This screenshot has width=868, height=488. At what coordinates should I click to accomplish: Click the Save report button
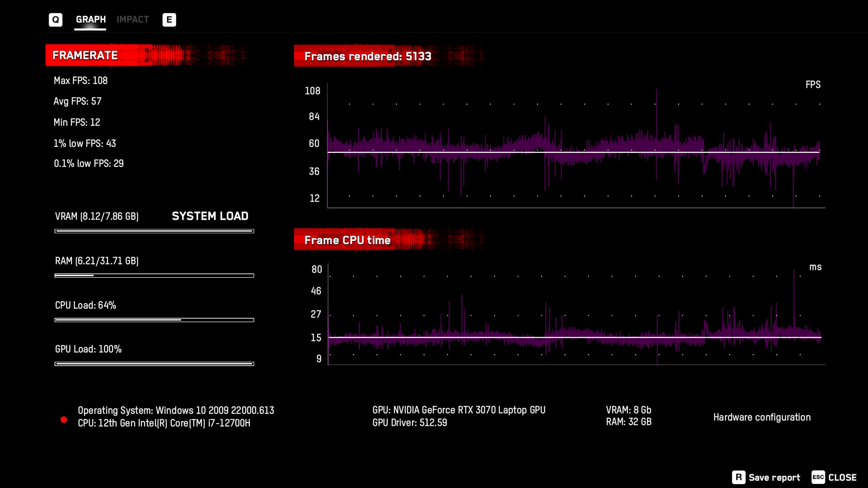pos(774,477)
